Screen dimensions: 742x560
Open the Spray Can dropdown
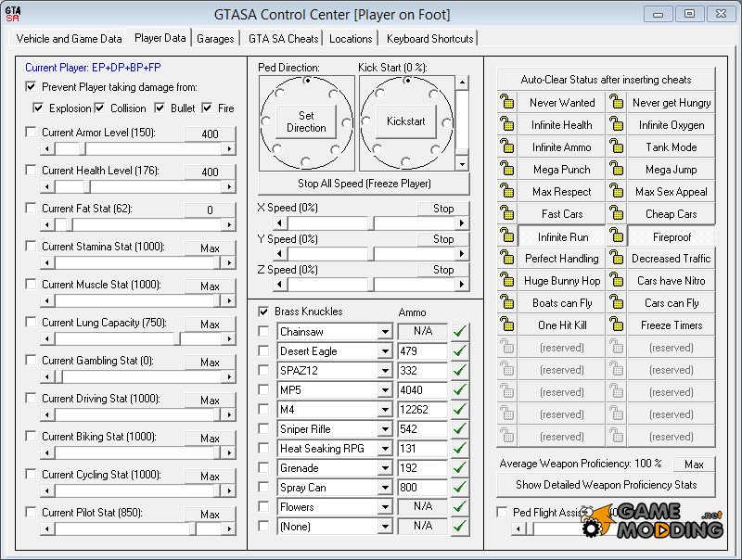click(x=385, y=487)
